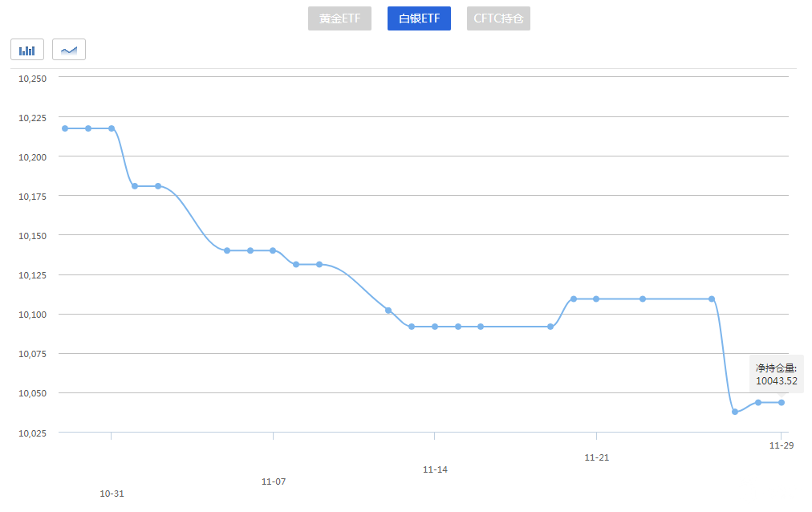Viewport: 812px width, 512px height.
Task: Click the 11-07 date axis label
Action: click(274, 482)
